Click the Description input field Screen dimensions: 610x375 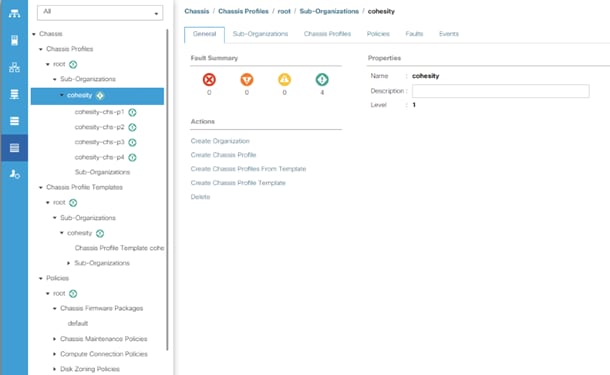coord(501,91)
